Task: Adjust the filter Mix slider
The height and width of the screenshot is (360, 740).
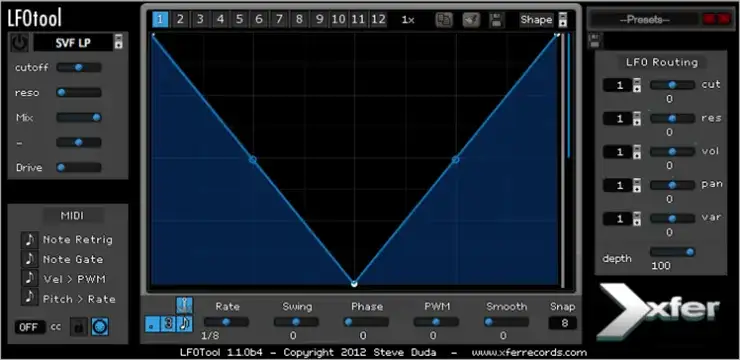Action: pyautogui.click(x=79, y=117)
